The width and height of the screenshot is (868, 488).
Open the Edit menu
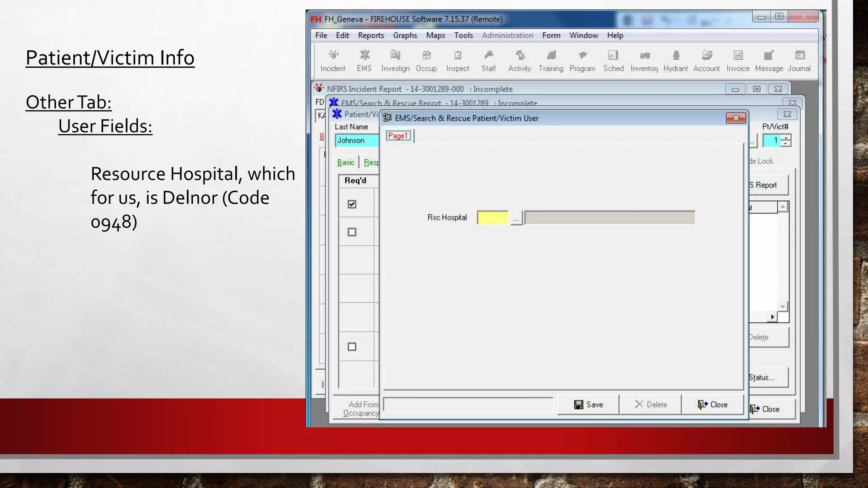tap(342, 36)
